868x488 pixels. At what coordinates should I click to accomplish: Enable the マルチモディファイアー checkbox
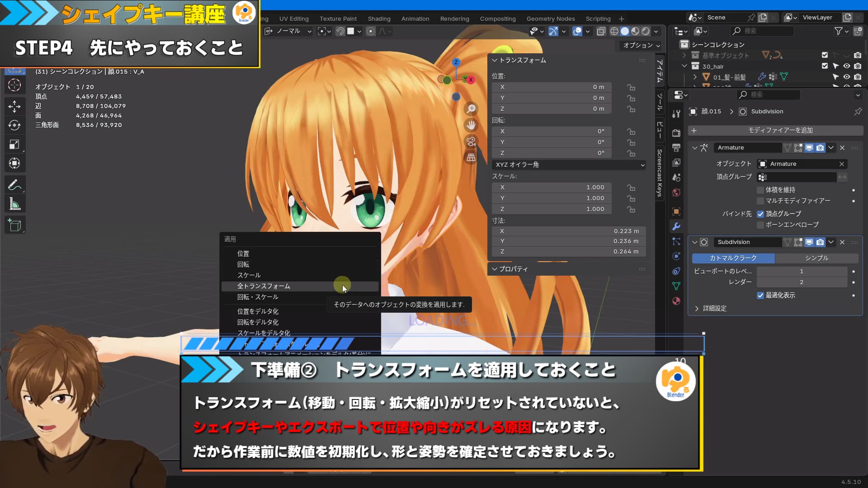(760, 201)
